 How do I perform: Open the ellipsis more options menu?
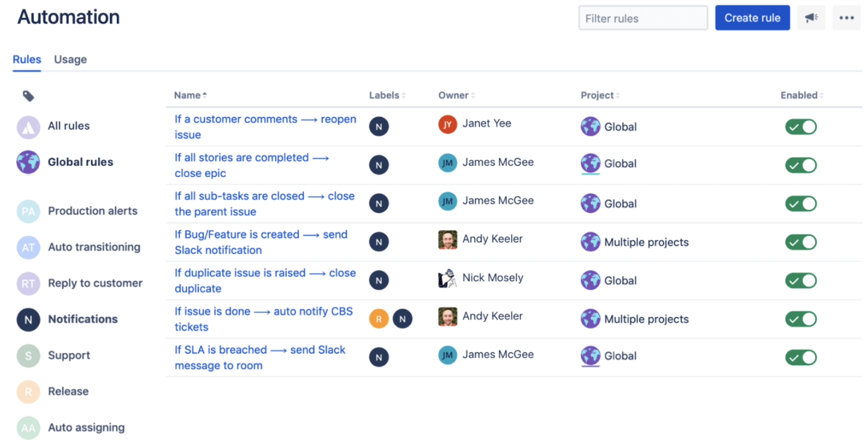(x=846, y=17)
